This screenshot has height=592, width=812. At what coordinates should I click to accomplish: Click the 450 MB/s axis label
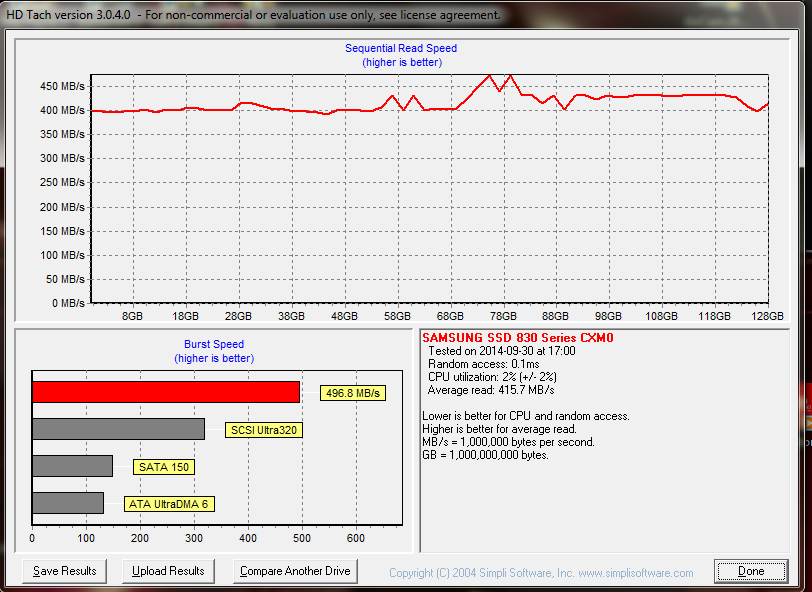pos(62,86)
